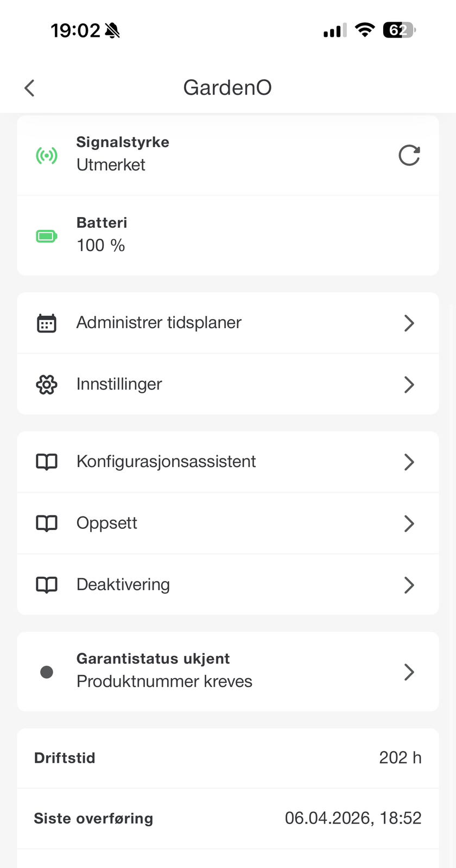
Task: Refresh the signal strength reading
Action: (x=409, y=155)
